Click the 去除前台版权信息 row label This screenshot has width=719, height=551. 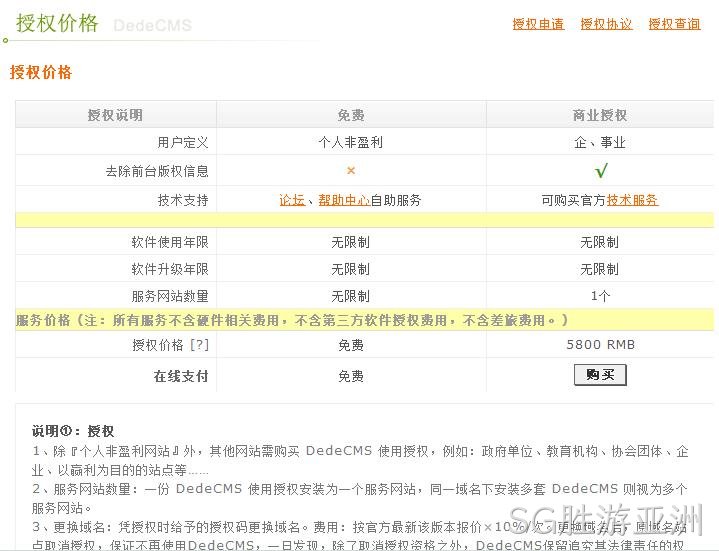(157, 171)
